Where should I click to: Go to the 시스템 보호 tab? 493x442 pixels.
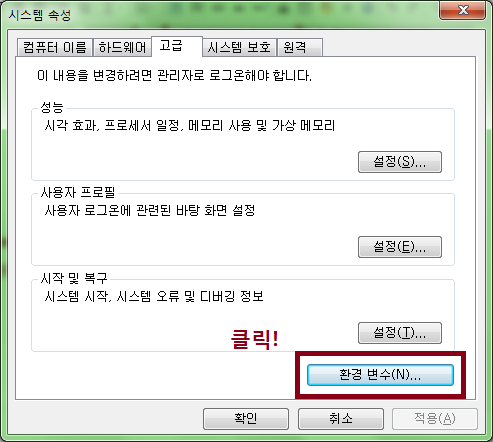point(239,47)
